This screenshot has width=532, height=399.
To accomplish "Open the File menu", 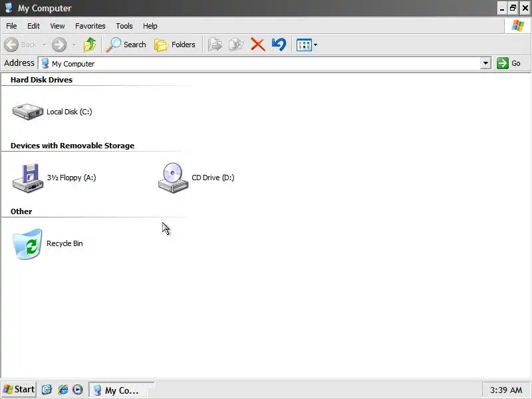I will tap(11, 26).
